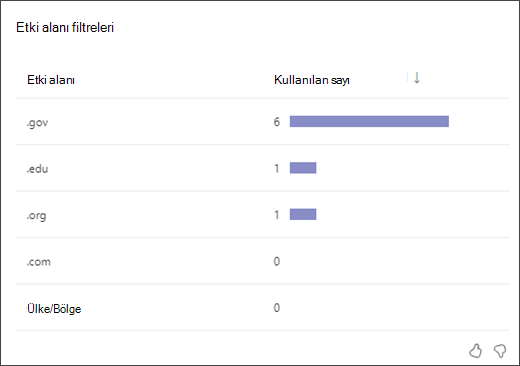Image resolution: width=520 pixels, height=366 pixels.
Task: Click the .gov usage bar
Action: point(369,121)
